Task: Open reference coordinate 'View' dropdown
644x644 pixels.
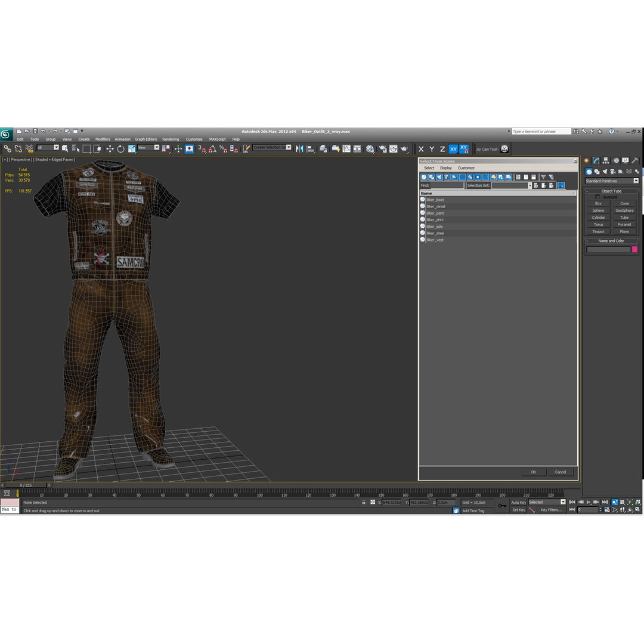Action: pos(148,147)
